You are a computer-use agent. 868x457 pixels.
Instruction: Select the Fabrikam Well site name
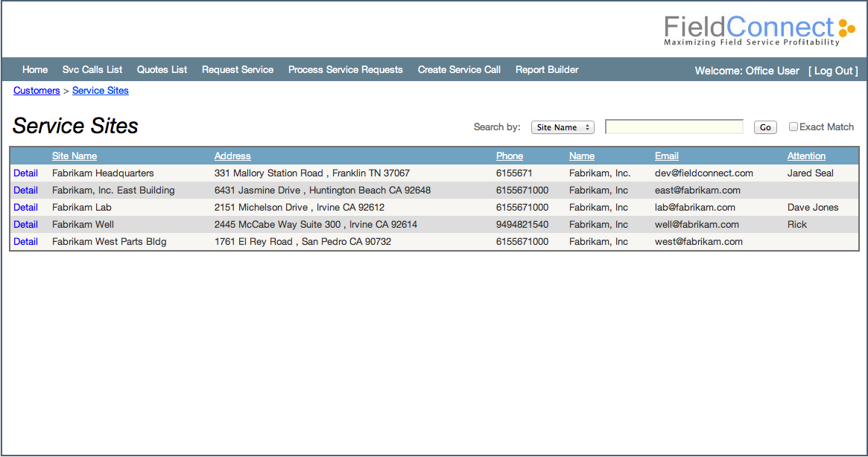[83, 225]
